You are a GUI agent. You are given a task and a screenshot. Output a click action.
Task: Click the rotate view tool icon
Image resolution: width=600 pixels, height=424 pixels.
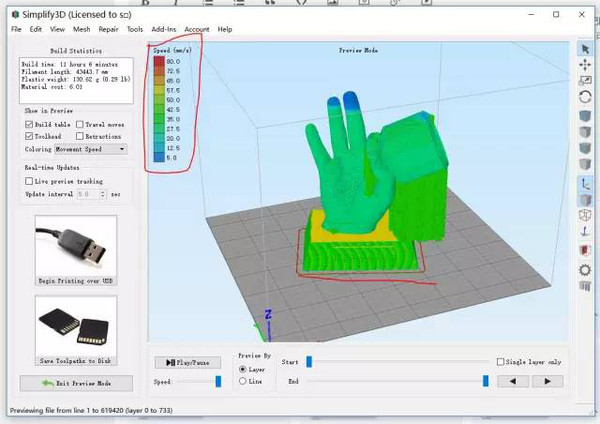585,97
